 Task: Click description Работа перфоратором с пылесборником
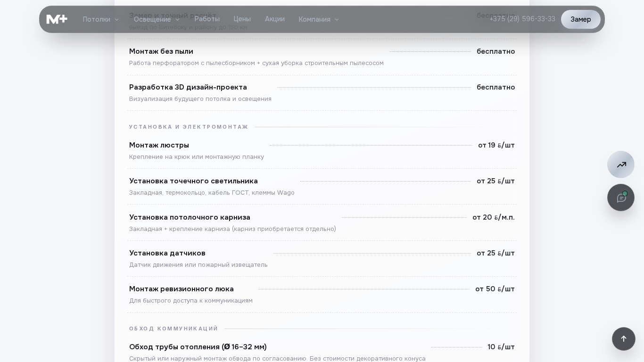coord(256,63)
